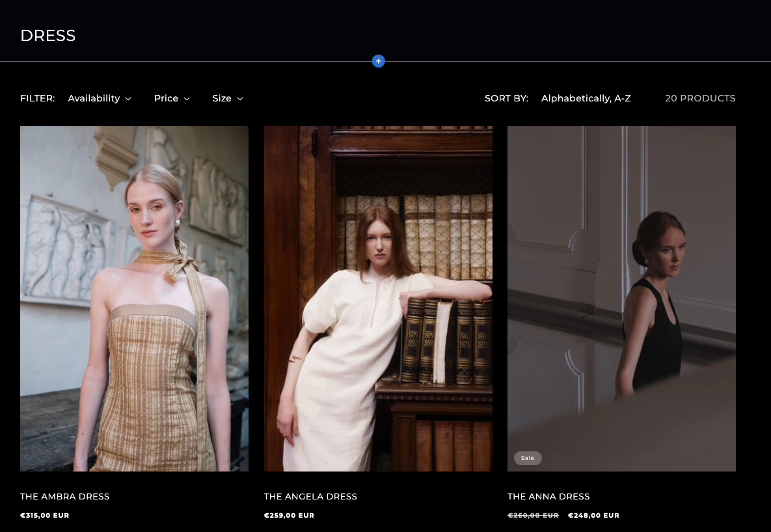Click the Sale badge on Anna Dress
Viewport: 771px width, 532px height.
(x=528, y=458)
